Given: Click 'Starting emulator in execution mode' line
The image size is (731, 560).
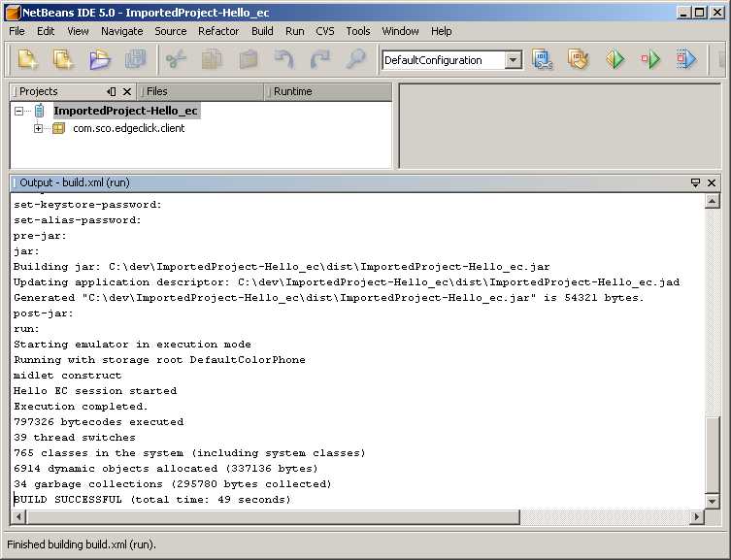Looking at the screenshot, I should (x=132, y=345).
